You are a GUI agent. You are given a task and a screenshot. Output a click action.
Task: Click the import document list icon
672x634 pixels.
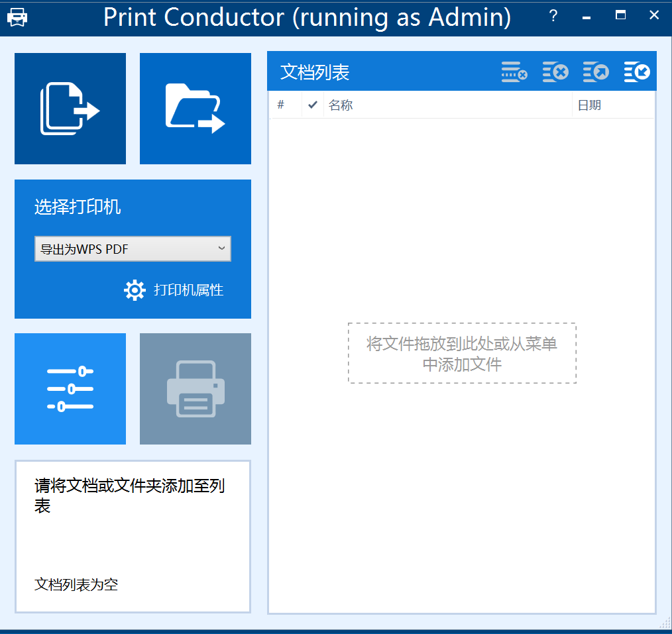(x=637, y=72)
